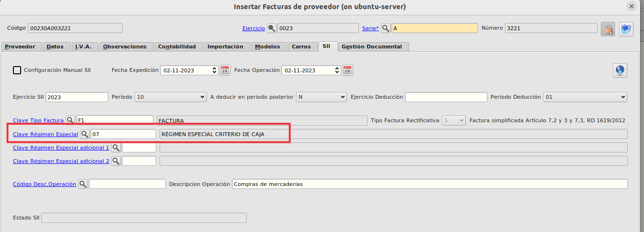644x232 pixels.
Task: Click the Clave Régimen Especial link
Action: tap(46, 134)
